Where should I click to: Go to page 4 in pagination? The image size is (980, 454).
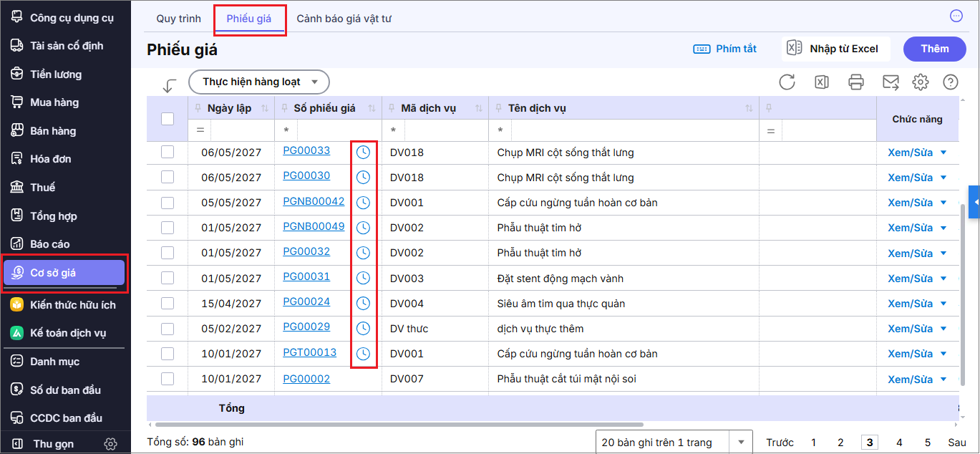pos(899,443)
